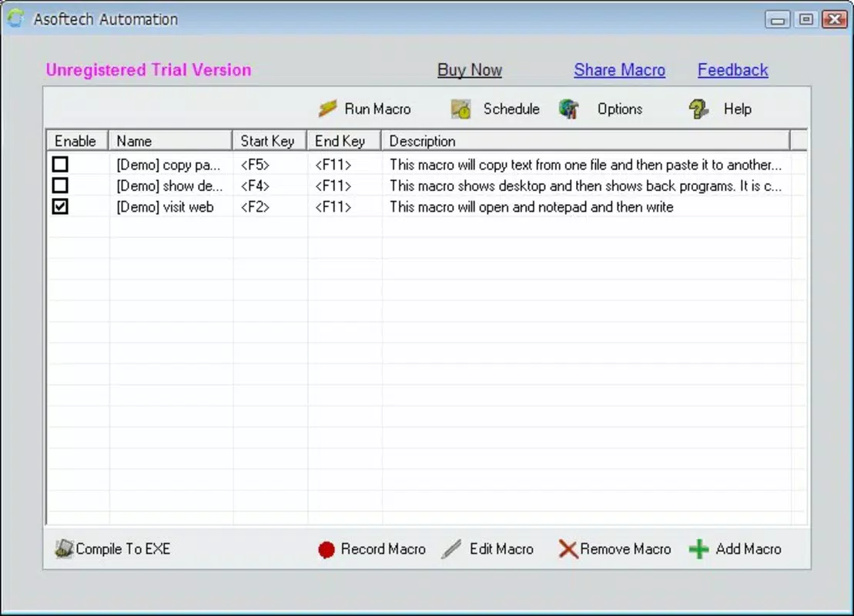Screen dimensions: 854x616
Task: Enable the [Demo] copy pa... macro checkbox
Action: coord(61,164)
